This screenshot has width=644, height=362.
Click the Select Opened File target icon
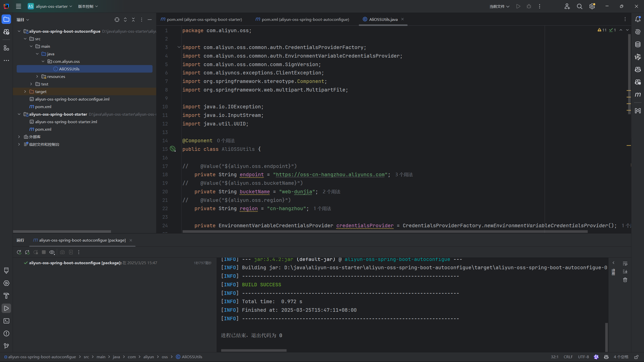coord(117,20)
